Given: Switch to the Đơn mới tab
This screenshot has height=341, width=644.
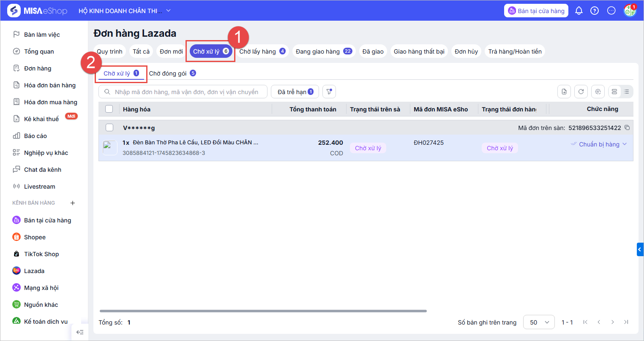Looking at the screenshot, I should pyautogui.click(x=171, y=51).
